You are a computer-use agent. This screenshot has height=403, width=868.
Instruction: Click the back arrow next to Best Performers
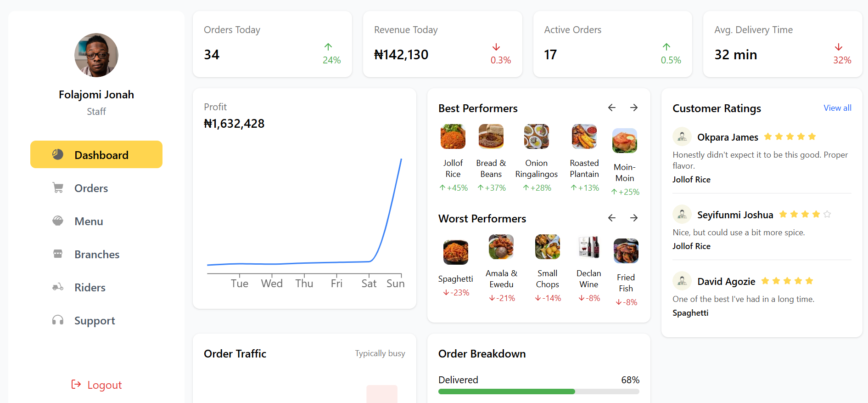pos(611,108)
